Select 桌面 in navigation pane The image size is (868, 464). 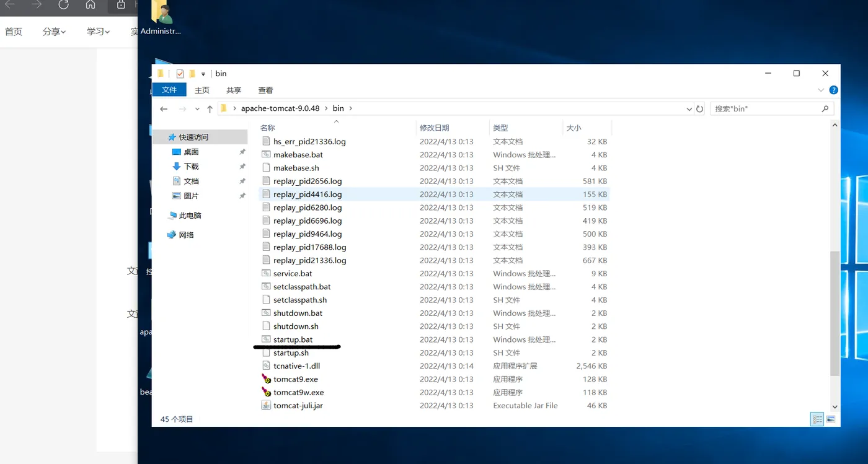click(191, 152)
